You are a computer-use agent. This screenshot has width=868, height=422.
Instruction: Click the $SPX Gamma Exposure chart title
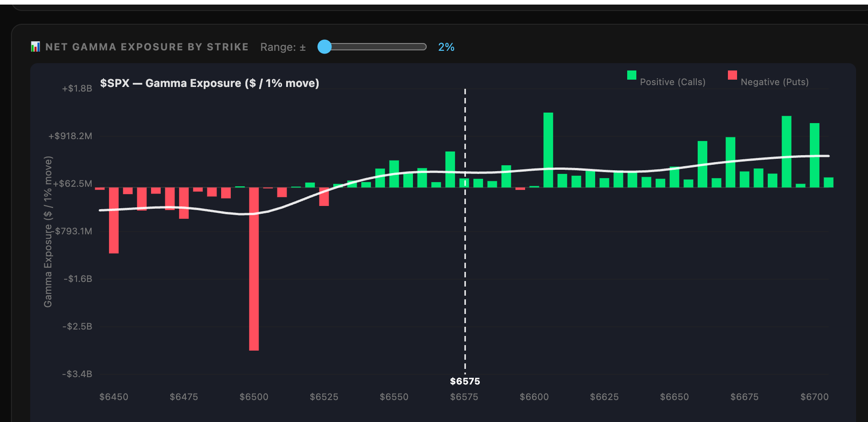click(x=210, y=83)
